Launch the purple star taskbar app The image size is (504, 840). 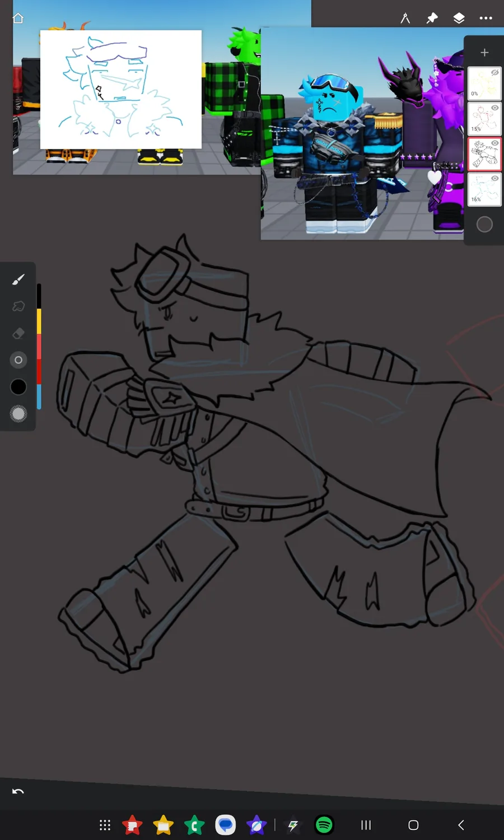pyautogui.click(x=256, y=825)
